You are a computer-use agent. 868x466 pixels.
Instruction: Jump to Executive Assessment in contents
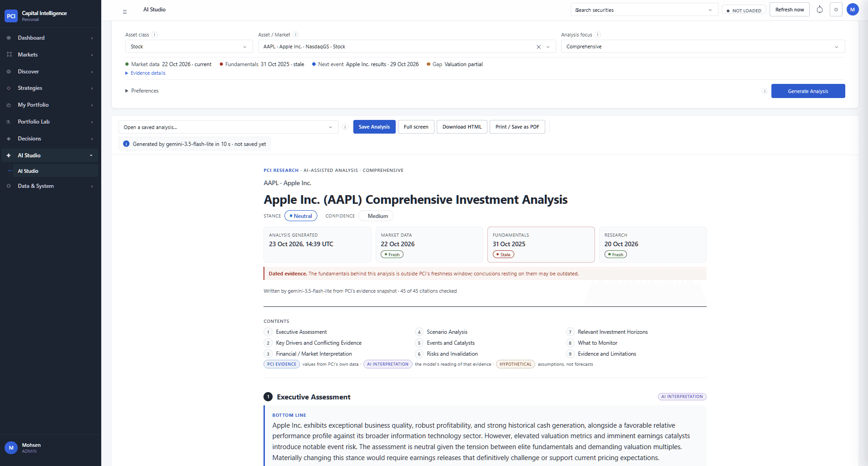point(301,332)
